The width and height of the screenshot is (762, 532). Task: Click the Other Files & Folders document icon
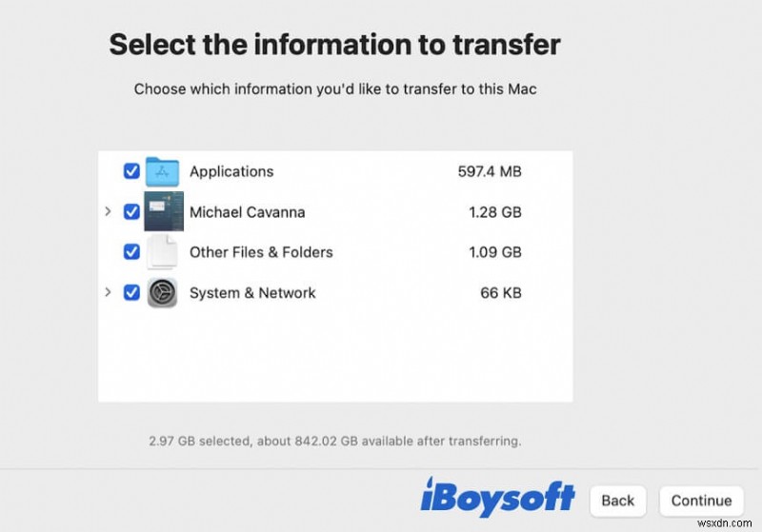pyautogui.click(x=162, y=252)
